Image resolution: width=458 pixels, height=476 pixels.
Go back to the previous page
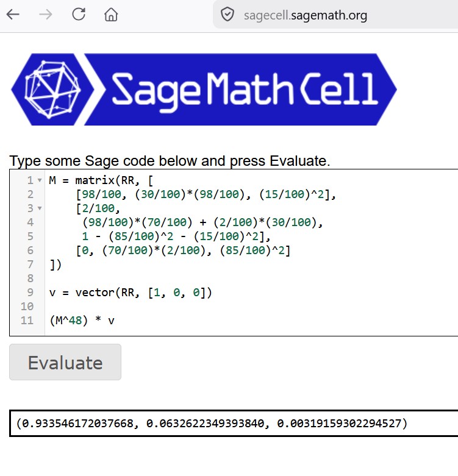pos(13,14)
